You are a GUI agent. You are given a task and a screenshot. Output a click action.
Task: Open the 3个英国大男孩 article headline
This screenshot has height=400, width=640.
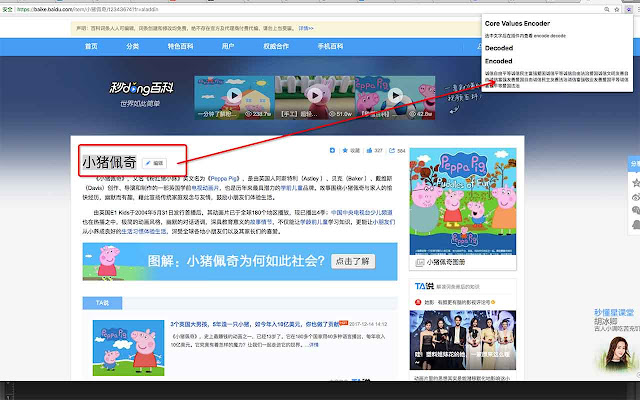coord(255,324)
